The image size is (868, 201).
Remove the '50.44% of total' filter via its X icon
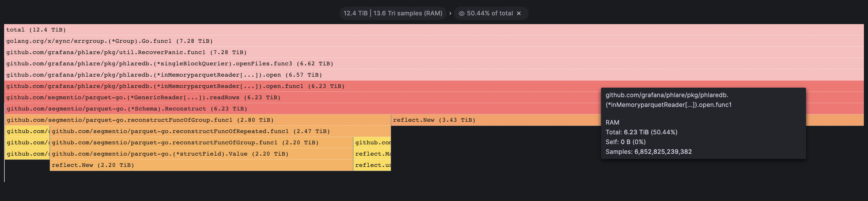click(519, 13)
